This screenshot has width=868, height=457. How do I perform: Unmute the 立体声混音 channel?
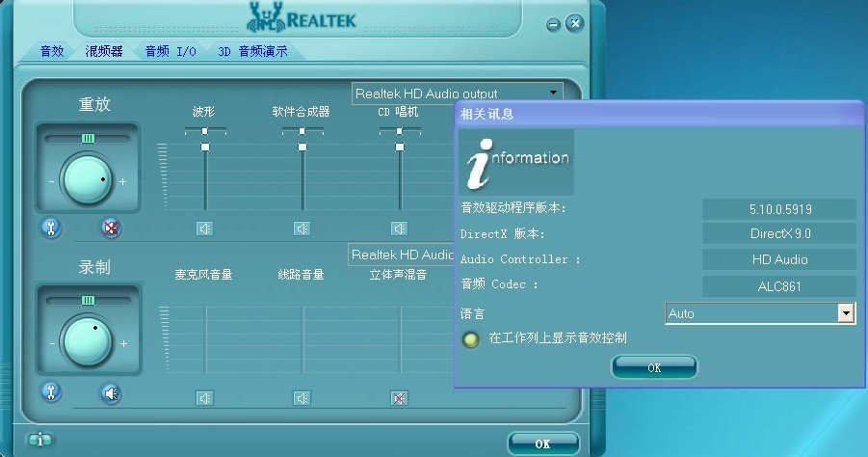pos(399,398)
